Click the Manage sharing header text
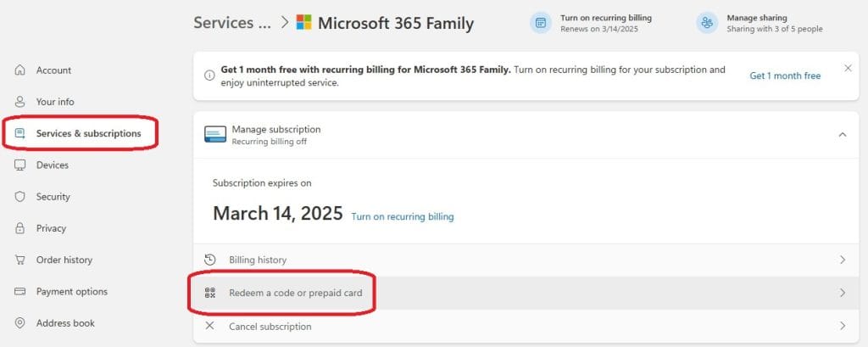868x347 pixels. pos(757,18)
